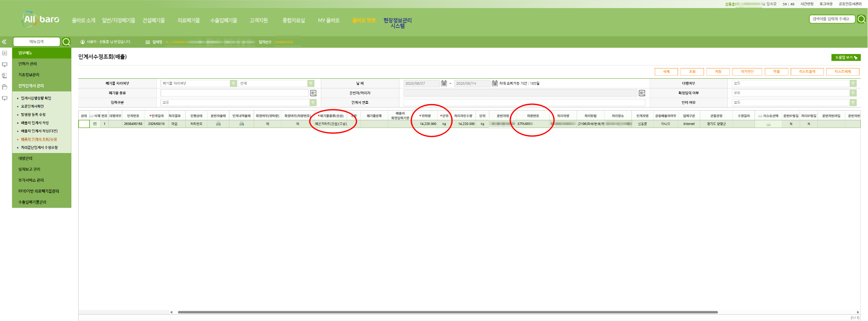The image size is (868, 321).
Task: Click the 인계번호 cell 2608499158
Action: (x=133, y=124)
